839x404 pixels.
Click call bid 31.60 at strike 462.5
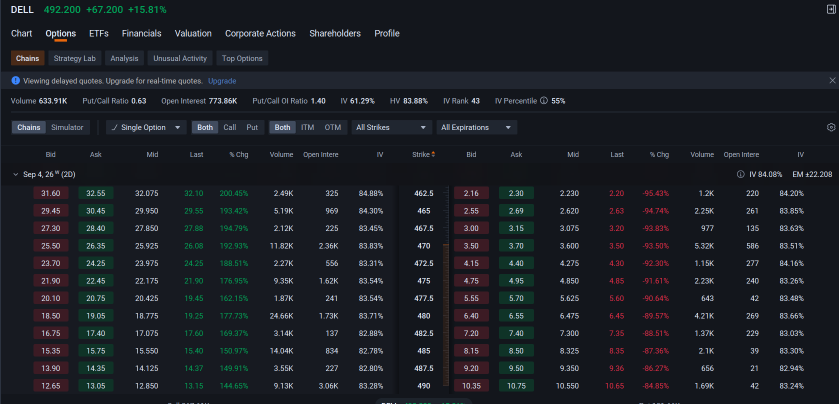(51, 193)
